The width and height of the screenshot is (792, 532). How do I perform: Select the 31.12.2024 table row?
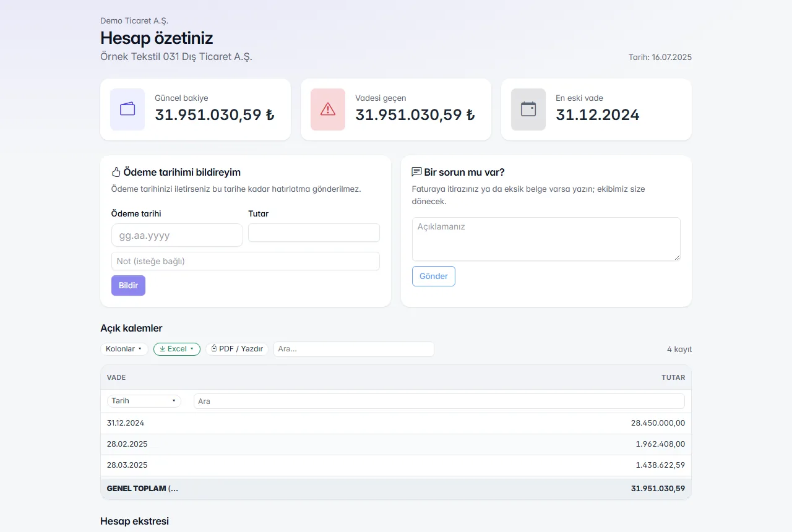point(396,423)
